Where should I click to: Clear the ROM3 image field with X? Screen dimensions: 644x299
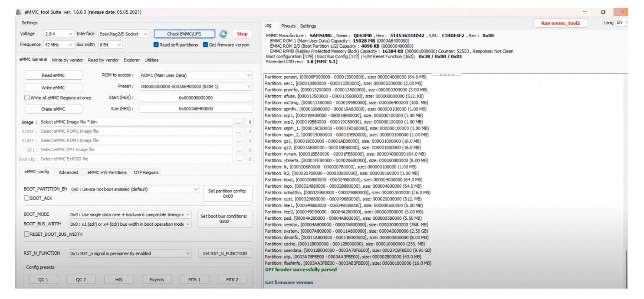[250, 141]
